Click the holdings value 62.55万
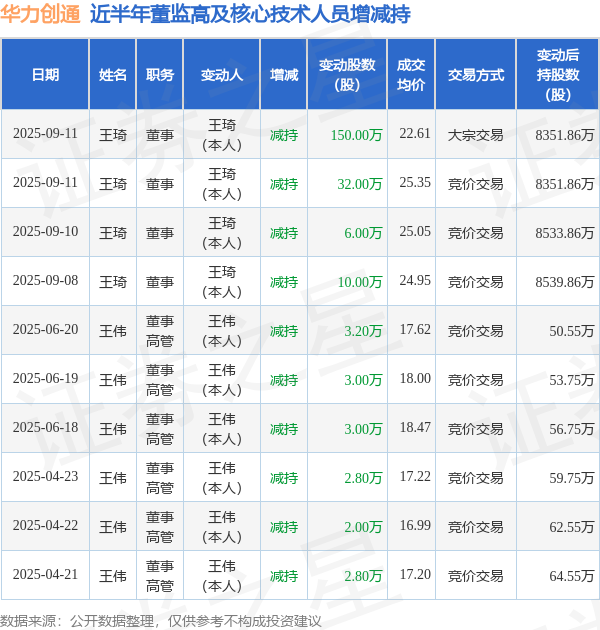Image resolution: width=600 pixels, height=630 pixels. pos(571,527)
